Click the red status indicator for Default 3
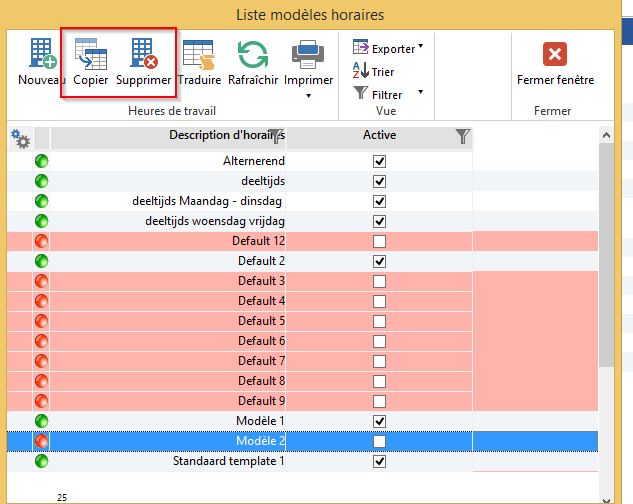 42,281
